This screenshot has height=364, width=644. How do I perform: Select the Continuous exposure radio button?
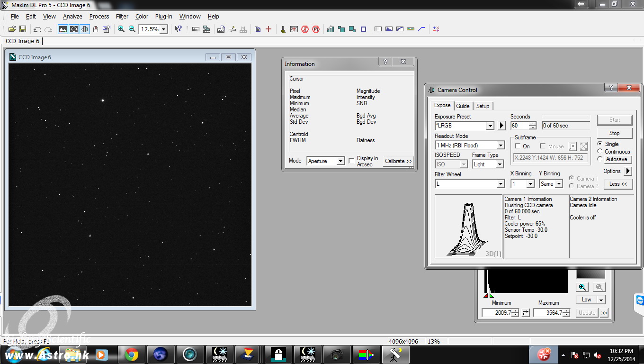tap(600, 152)
